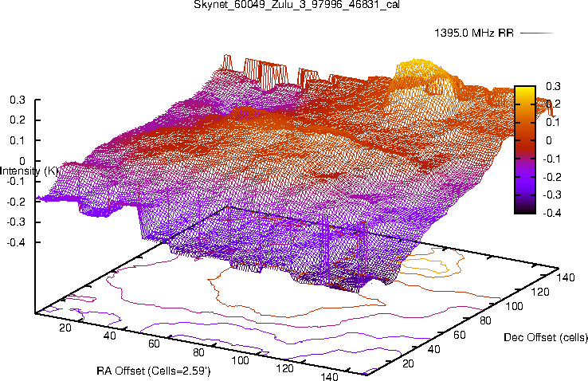This screenshot has width=588, height=381.
Task: Click the 0.3 tick label on the intensity axis
Action: (x=18, y=100)
